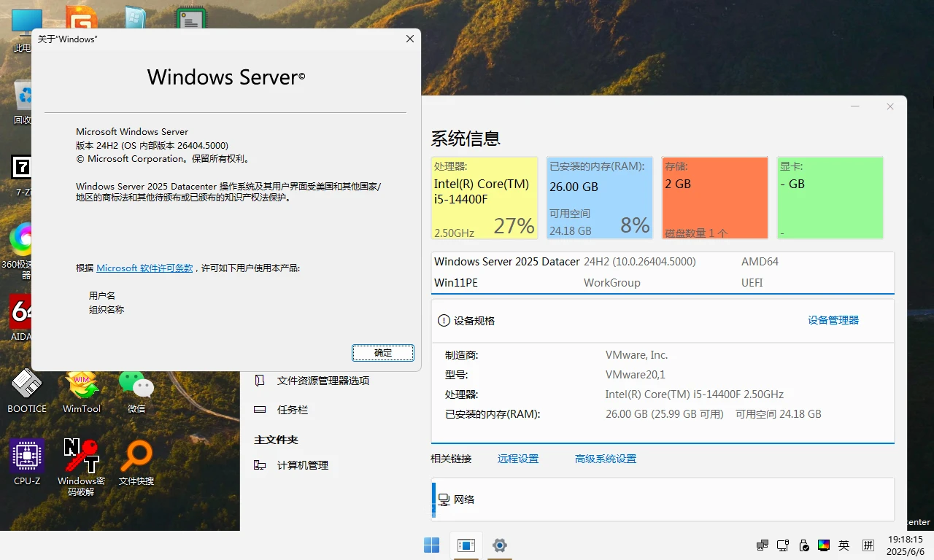Click the 计算机管理 list icon
This screenshot has width=934, height=560.
coord(260,465)
